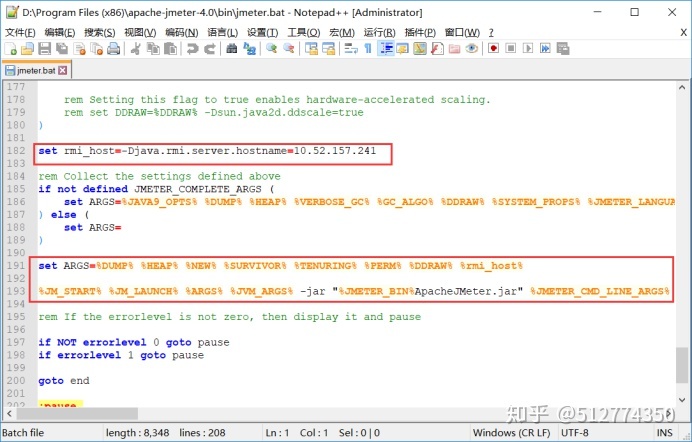The width and height of the screenshot is (692, 442).
Task: Click the horizontal scrollbar thumb
Action: (x=77, y=414)
